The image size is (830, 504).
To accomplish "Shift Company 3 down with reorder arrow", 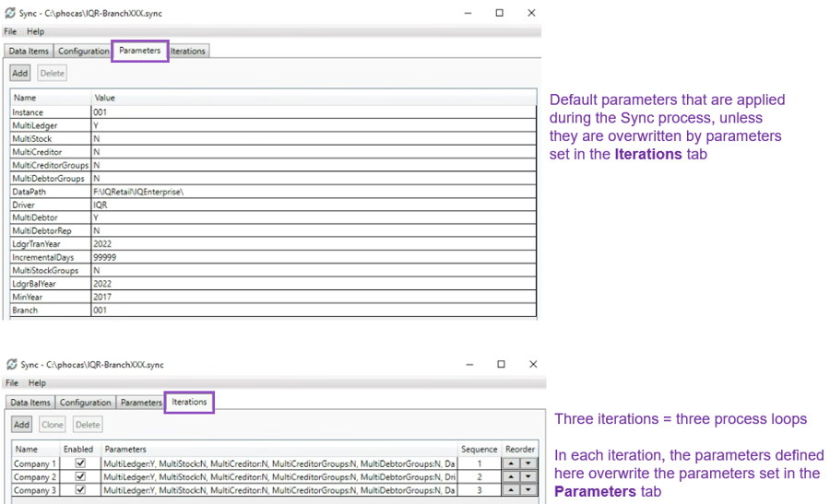I will click(528, 491).
